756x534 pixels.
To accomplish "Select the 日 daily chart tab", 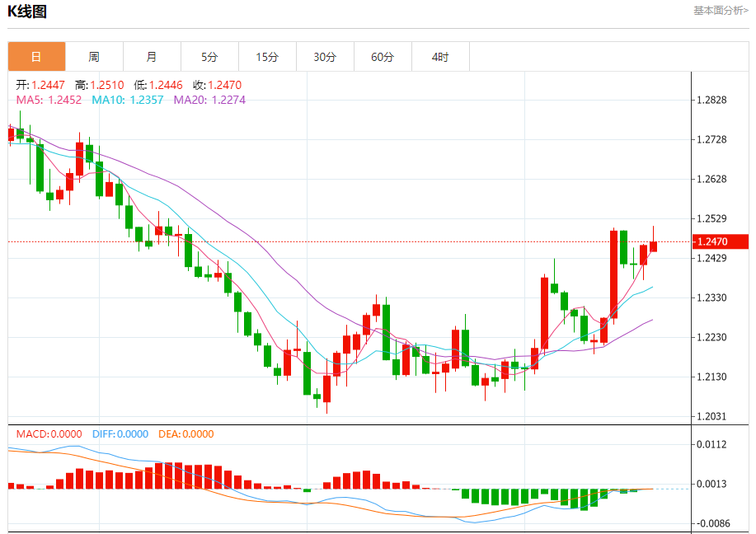I will point(36,56).
